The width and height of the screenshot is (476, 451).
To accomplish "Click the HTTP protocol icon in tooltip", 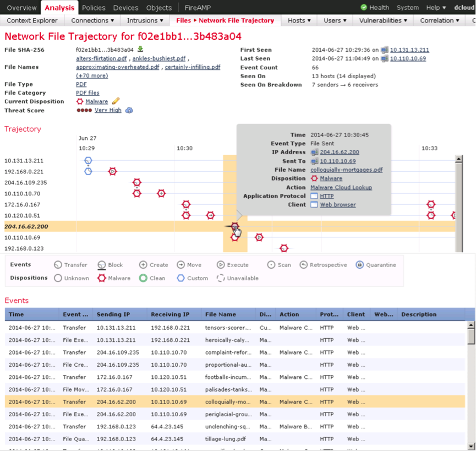I will [314, 196].
